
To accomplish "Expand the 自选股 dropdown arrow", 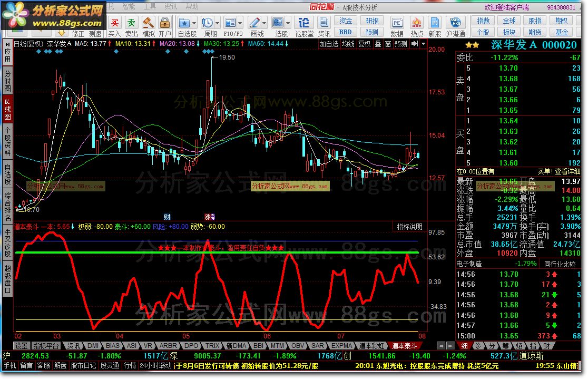I will 194,23.
